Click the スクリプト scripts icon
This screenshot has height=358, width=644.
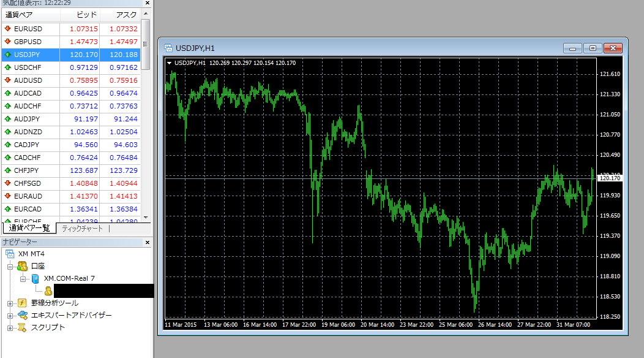point(22,327)
